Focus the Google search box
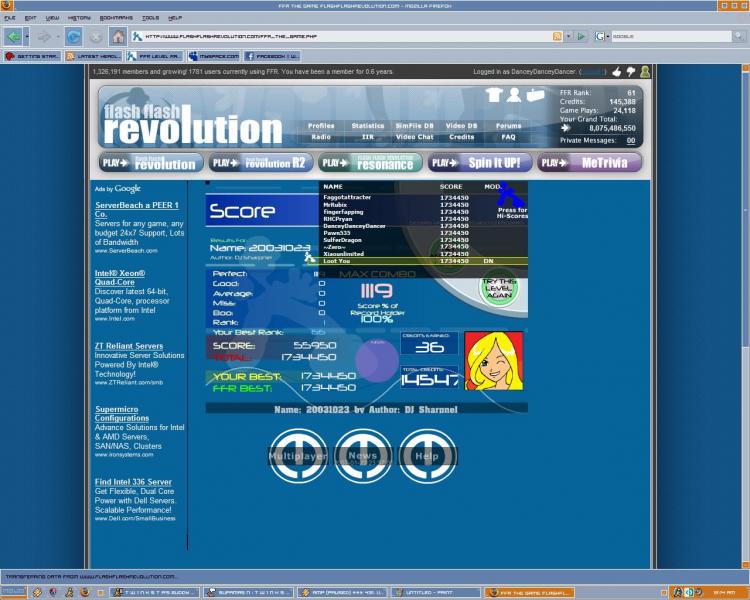 [x=671, y=36]
